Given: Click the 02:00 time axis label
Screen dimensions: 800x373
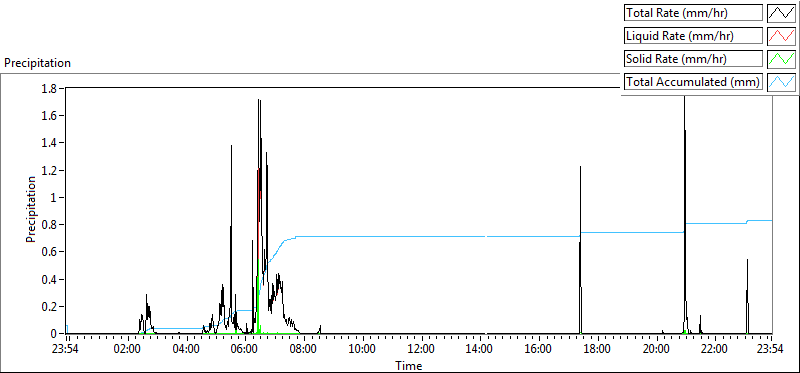Looking at the screenshot, I should tap(127, 350).
